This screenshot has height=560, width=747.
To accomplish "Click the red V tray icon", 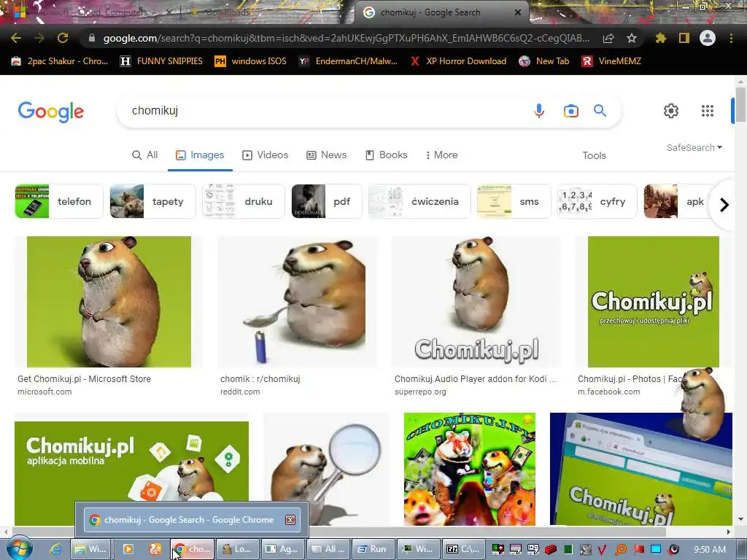I will (x=602, y=550).
